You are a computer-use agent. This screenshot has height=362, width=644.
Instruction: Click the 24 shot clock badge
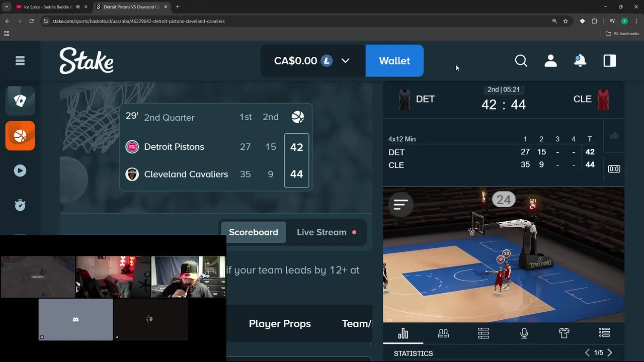click(504, 200)
